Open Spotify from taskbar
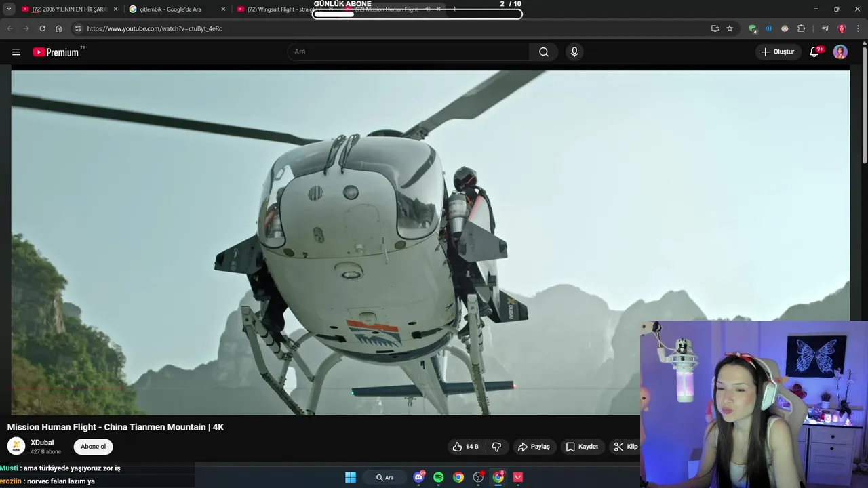 pos(439,477)
